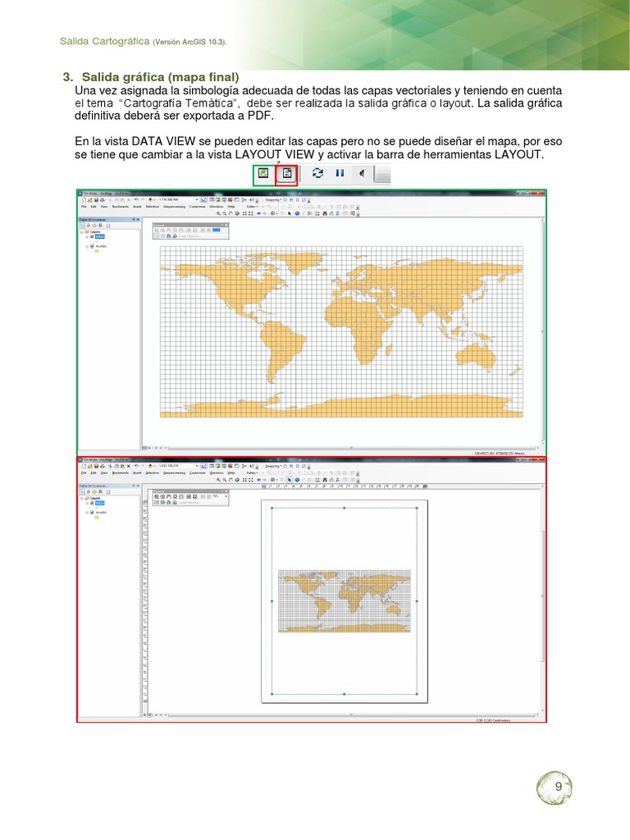Screen dimensions: 630x840
Task: Click the Zoom Whole Page icon on the lower Layout toolbar
Action: pyautogui.click(x=176, y=496)
